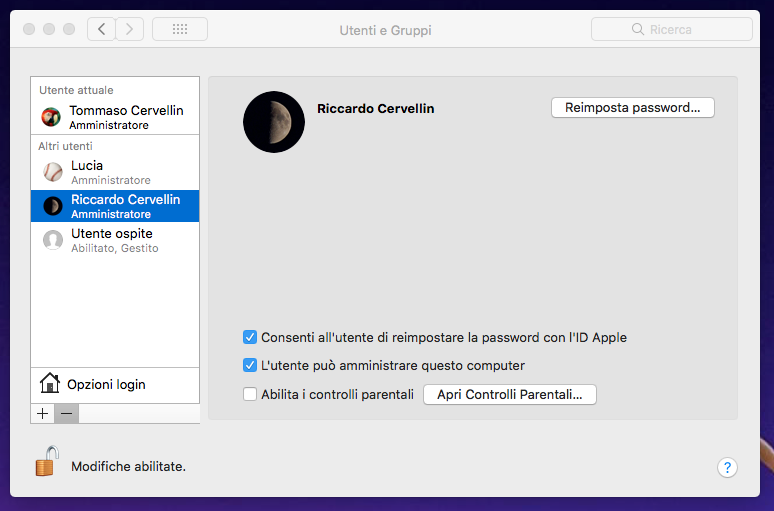Screen dimensions: 774x511
Task: Click Lucia's baseball avatar
Action: [x=53, y=172]
